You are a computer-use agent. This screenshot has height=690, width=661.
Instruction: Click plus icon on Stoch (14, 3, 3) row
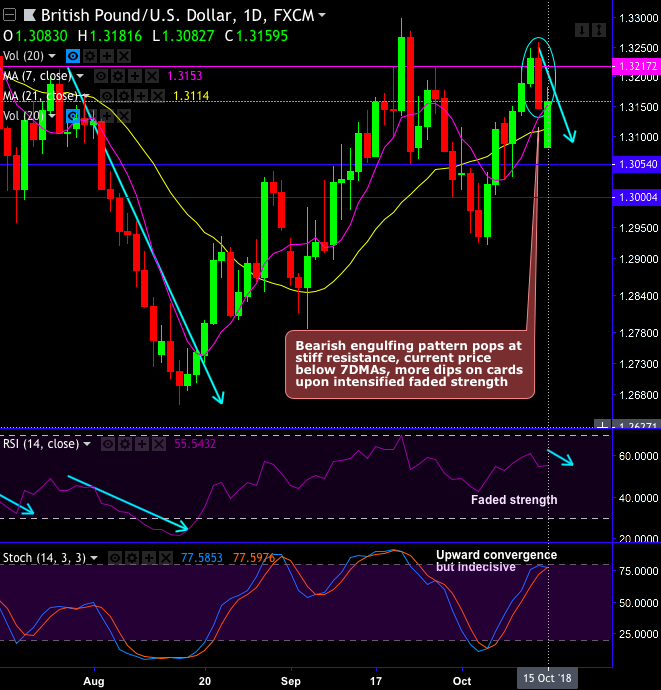(149, 558)
